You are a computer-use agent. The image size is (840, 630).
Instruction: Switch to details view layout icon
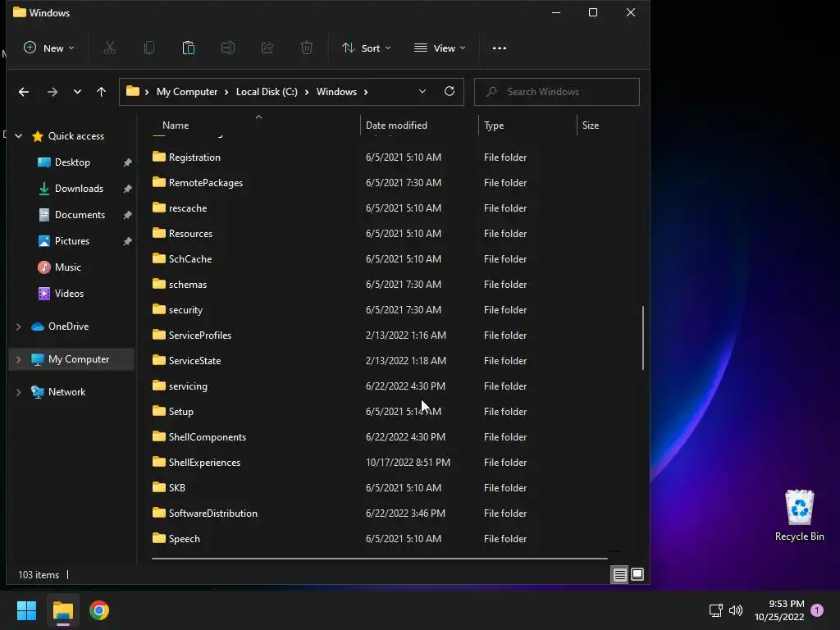620,574
